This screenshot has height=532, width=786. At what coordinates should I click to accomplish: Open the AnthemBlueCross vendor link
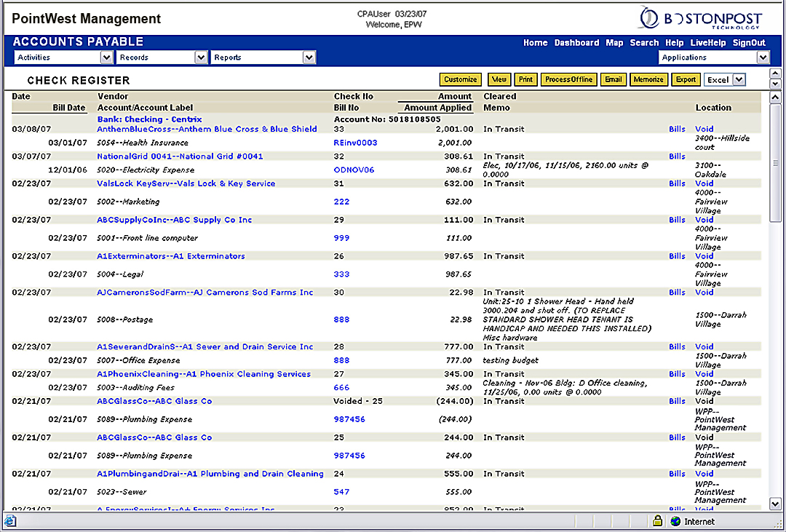pyautogui.click(x=207, y=129)
